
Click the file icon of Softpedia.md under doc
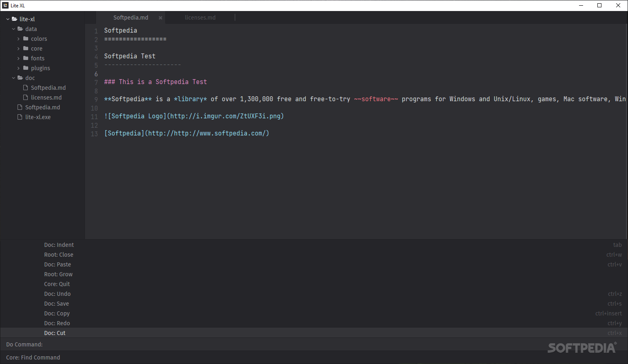tap(26, 88)
